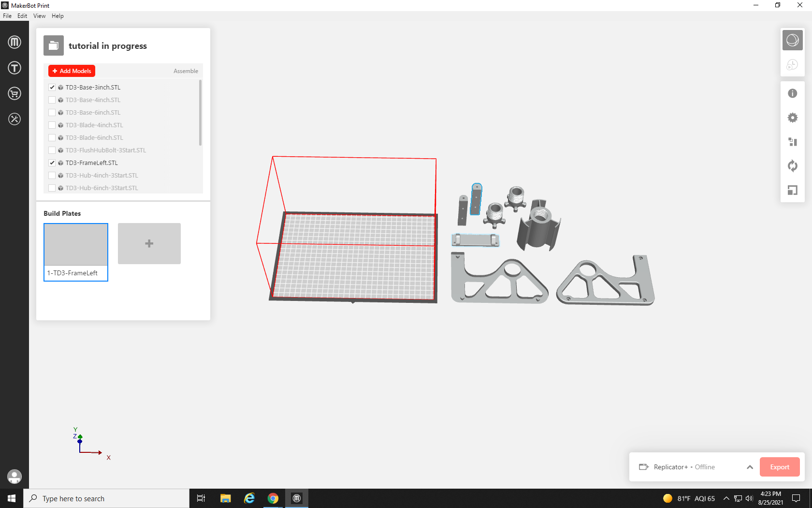Select the TD3-Hub-4inch-3Start.STL file name

101,176
